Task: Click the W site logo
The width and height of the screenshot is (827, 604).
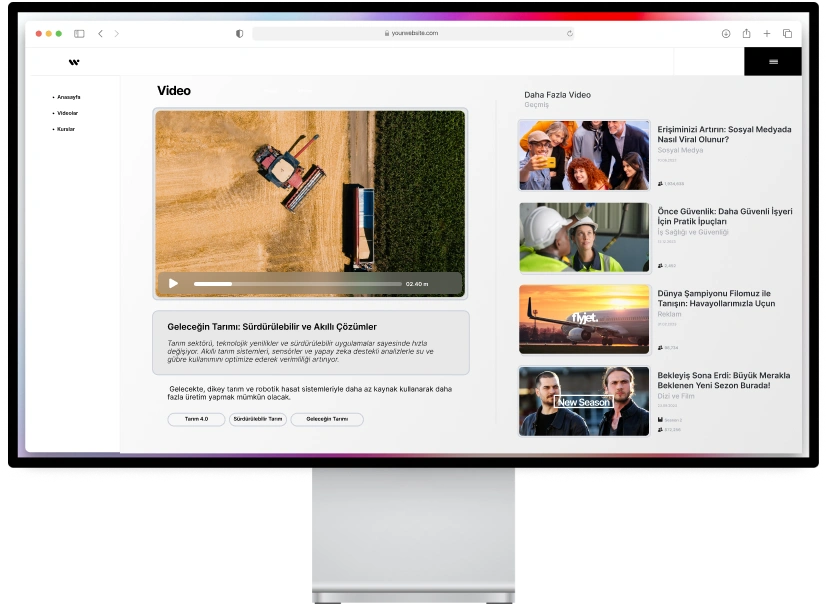Action: click(x=74, y=62)
